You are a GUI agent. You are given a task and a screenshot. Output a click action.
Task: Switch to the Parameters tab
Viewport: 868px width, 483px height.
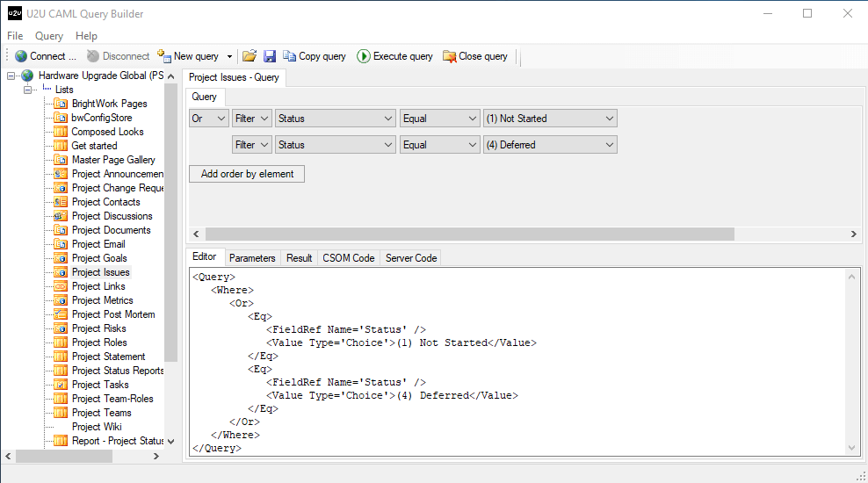252,258
